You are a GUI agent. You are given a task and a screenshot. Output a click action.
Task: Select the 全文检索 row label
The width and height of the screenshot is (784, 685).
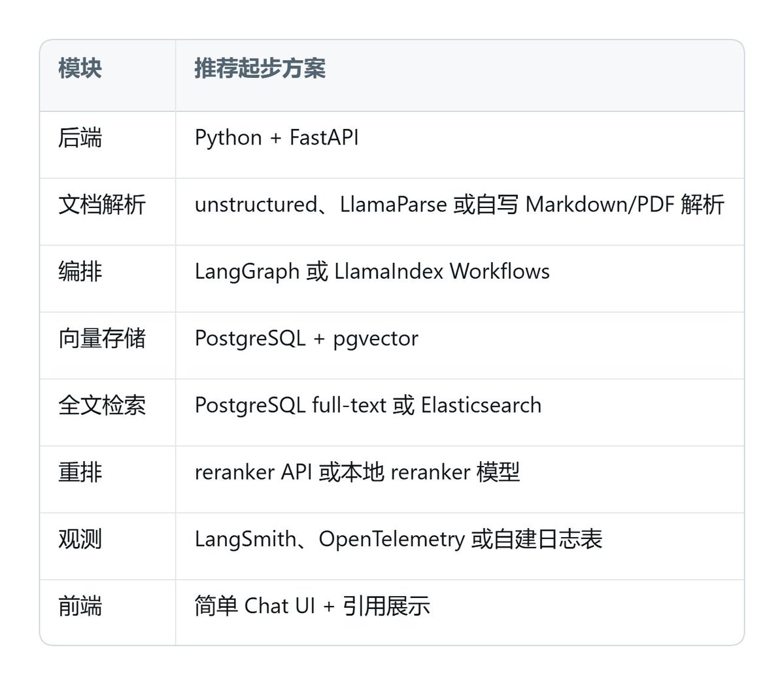[102, 405]
